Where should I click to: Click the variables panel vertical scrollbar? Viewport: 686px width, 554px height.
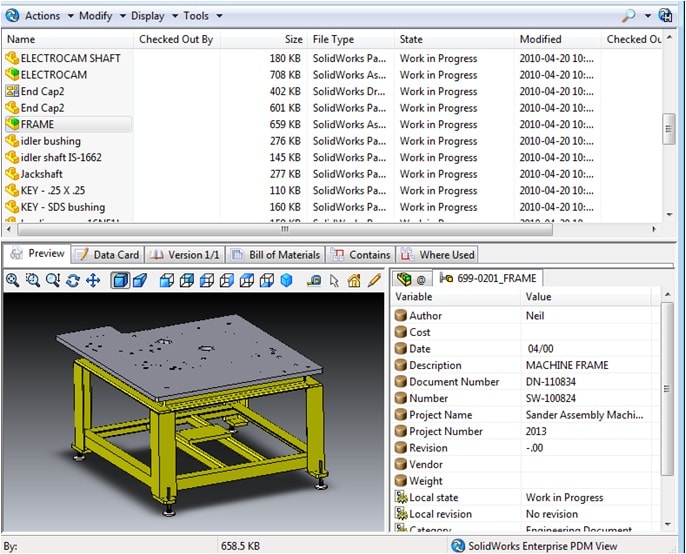tap(667, 389)
